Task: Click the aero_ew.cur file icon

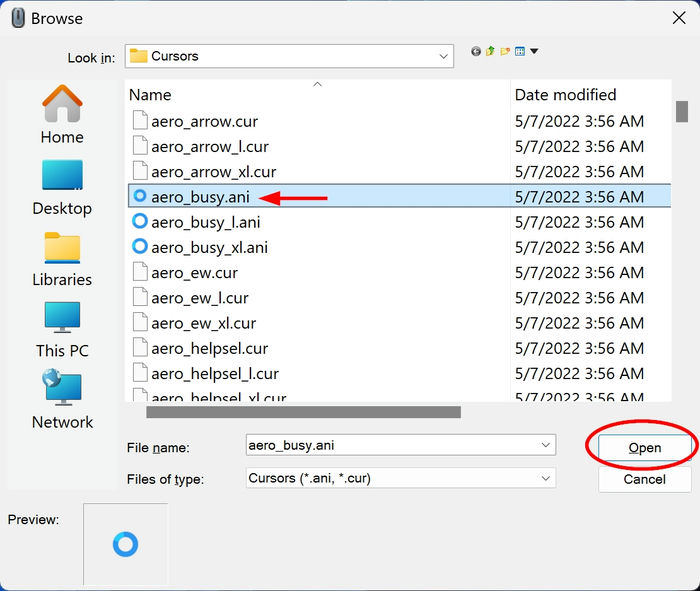Action: pyautogui.click(x=140, y=272)
